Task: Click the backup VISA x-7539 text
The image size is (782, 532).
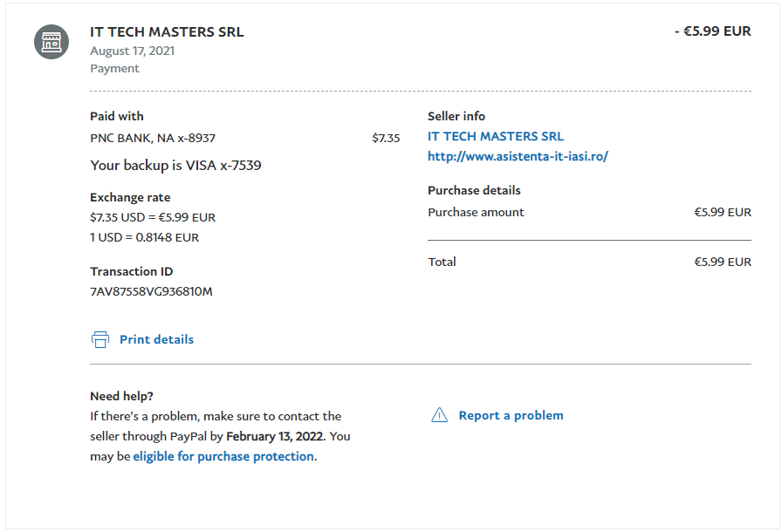Action: click(x=175, y=165)
